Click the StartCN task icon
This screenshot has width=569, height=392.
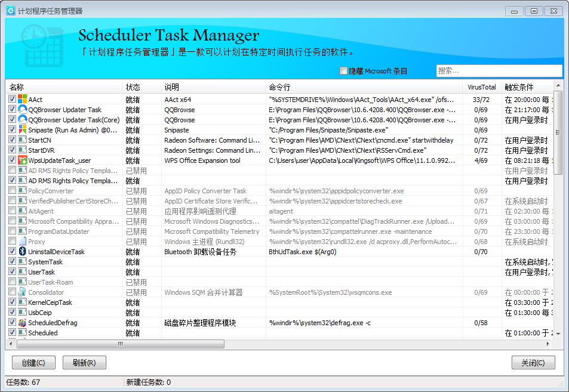point(23,140)
